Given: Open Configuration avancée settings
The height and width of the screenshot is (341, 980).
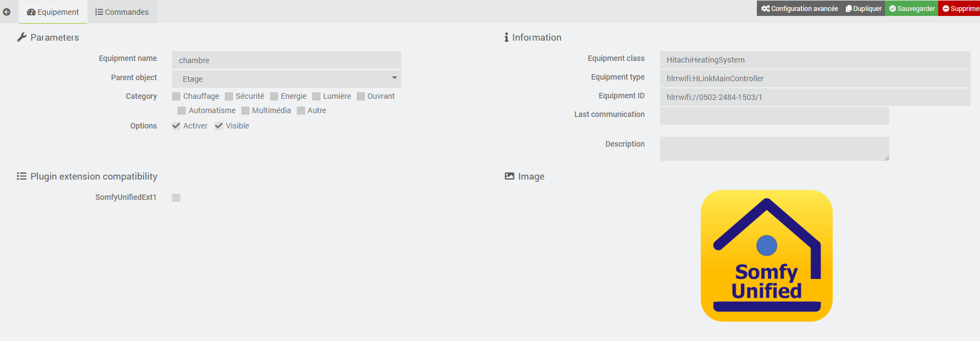Looking at the screenshot, I should click(x=800, y=8).
